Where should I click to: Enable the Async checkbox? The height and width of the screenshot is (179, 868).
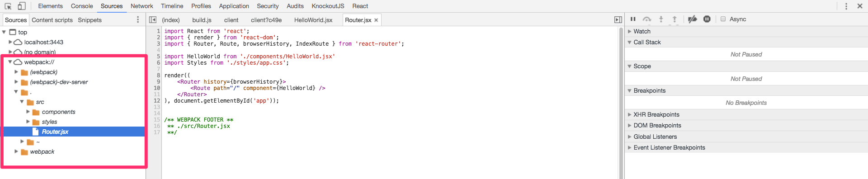point(723,19)
